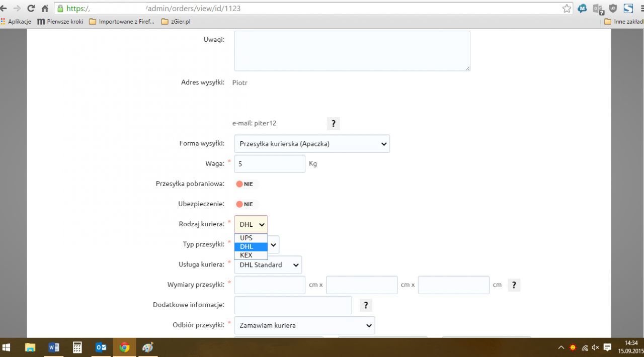This screenshot has height=357, width=644.
Task: Click the second Wymiary przesyłki dimension field
Action: point(362,285)
